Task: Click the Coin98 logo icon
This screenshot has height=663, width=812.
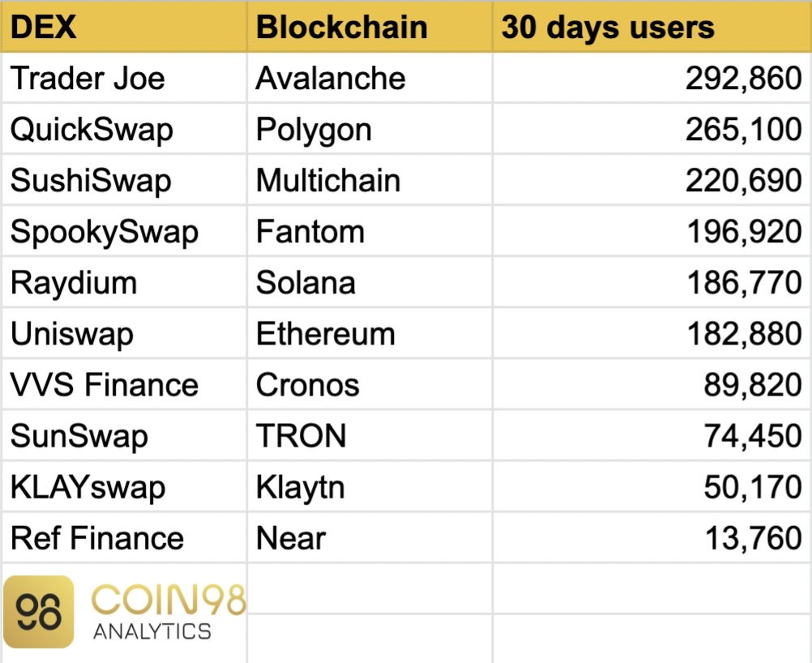Action: pyautogui.click(x=38, y=612)
